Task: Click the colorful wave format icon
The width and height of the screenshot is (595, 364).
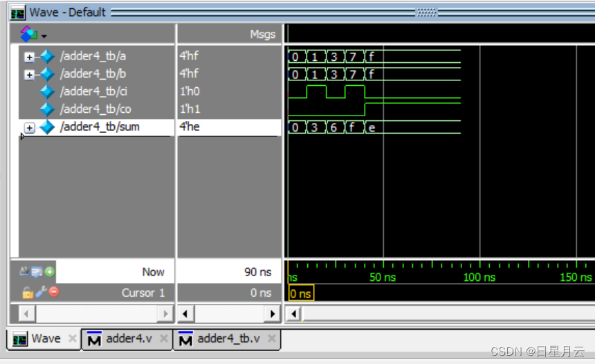Action: point(28,34)
